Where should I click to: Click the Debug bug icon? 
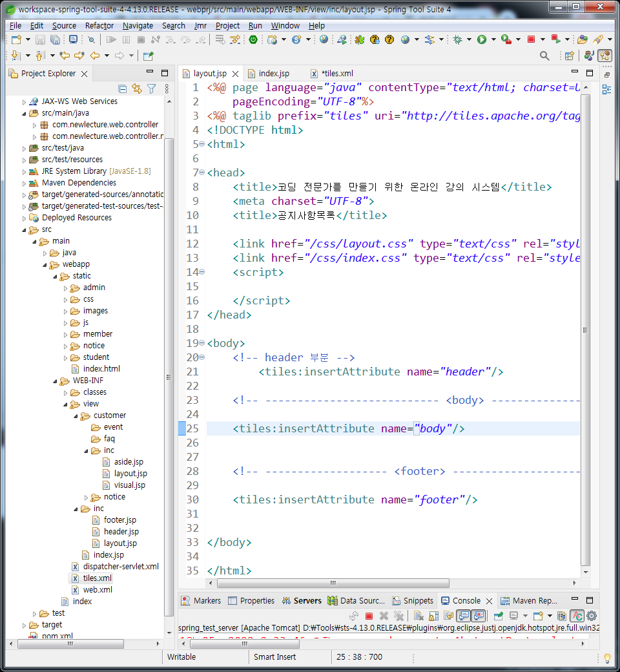tap(458, 40)
